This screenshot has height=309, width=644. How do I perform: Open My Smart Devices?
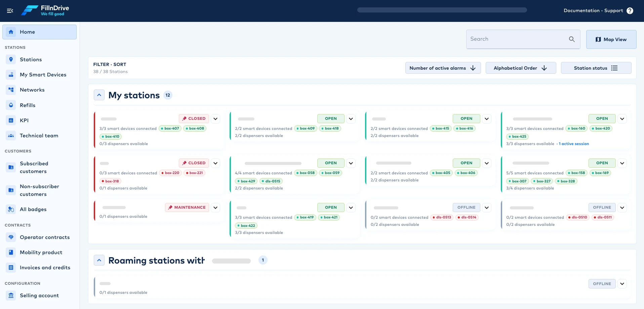(39, 75)
